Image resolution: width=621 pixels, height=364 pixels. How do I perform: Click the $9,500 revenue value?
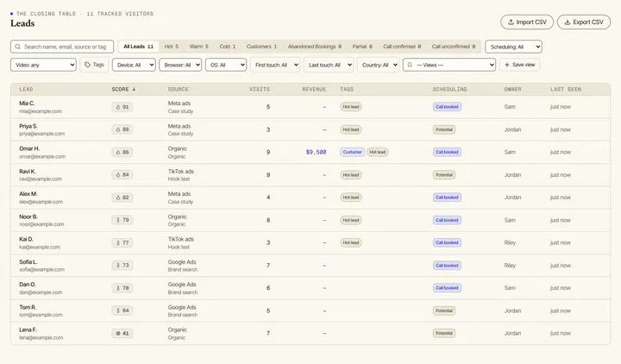[x=316, y=152]
